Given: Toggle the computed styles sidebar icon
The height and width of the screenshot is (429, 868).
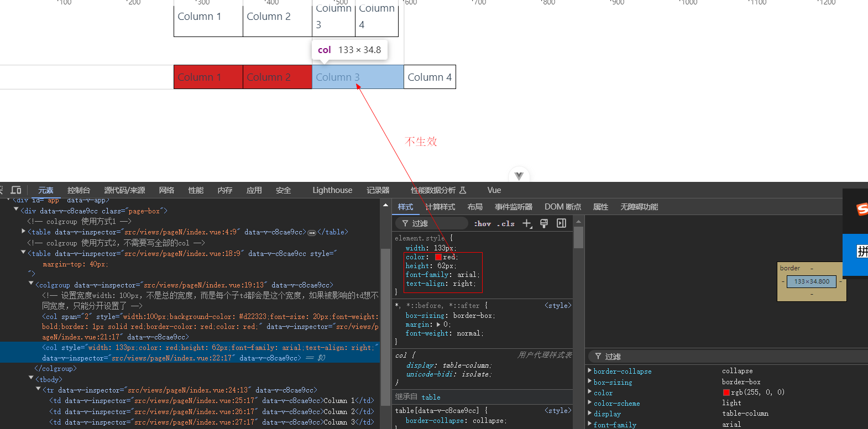Looking at the screenshot, I should coord(562,223).
